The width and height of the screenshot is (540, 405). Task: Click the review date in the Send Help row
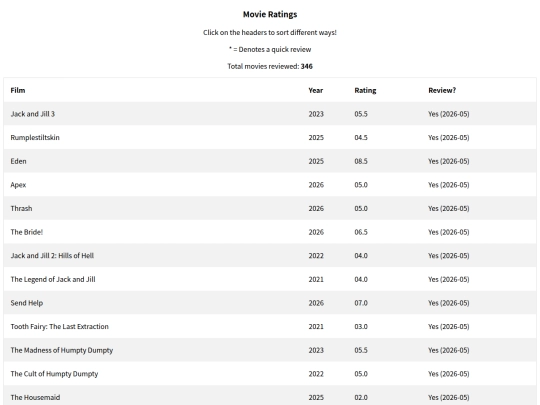pos(448,303)
